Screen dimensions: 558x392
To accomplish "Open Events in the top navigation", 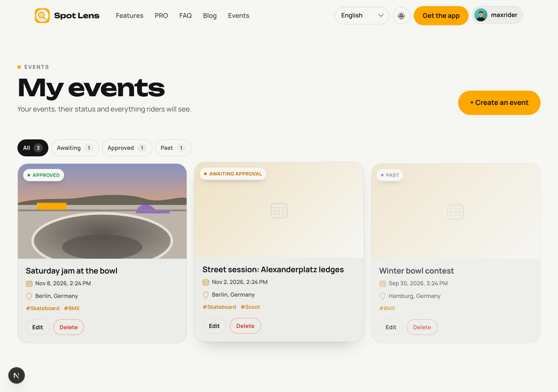I will (239, 15).
